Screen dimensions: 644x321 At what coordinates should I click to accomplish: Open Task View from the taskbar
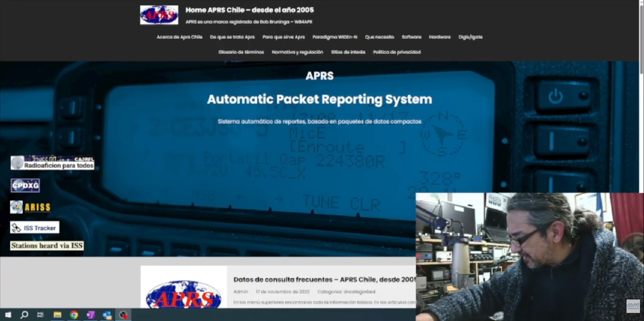40,315
